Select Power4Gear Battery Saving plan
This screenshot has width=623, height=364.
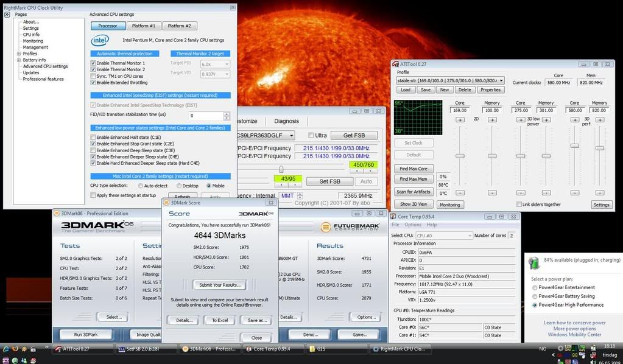pyautogui.click(x=535, y=296)
